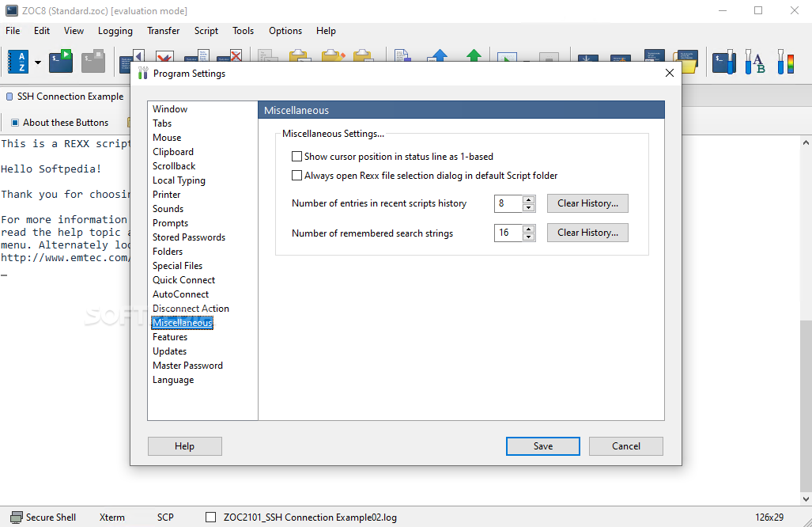
Task: Select Sounds settings category
Action: [168, 209]
